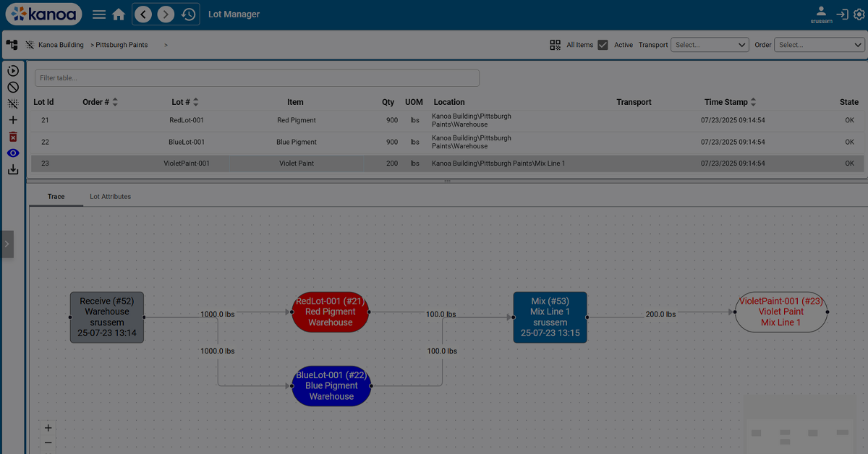
Task: Click the red delete lot trash icon
Action: click(12, 137)
